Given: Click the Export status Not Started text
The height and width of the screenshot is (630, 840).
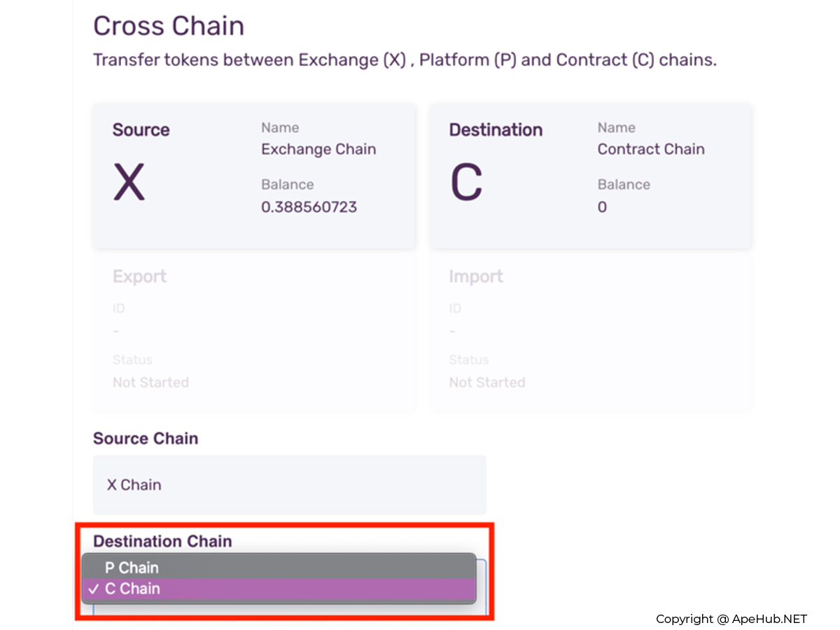Looking at the screenshot, I should 150,382.
